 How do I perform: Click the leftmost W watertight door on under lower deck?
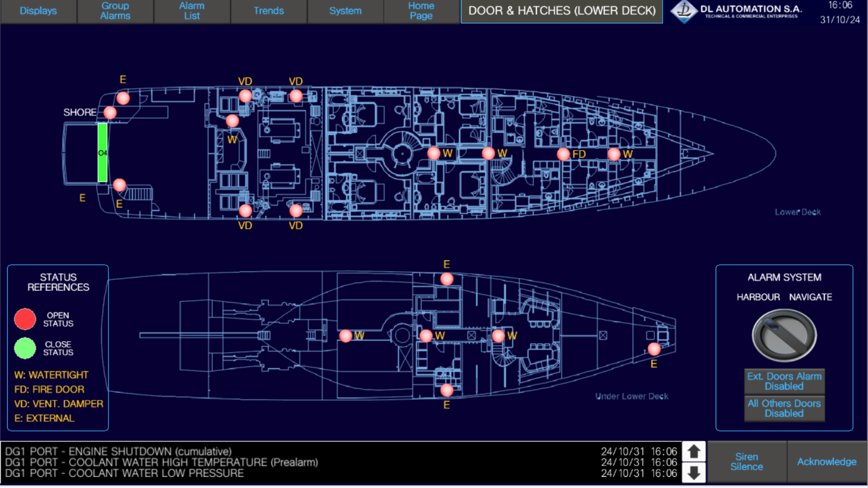[x=345, y=336]
